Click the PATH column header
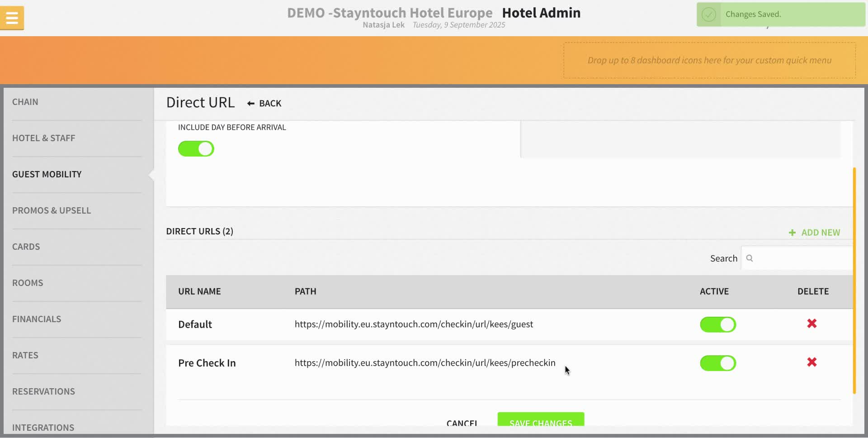Viewport: 868px width, 438px height. (306, 291)
